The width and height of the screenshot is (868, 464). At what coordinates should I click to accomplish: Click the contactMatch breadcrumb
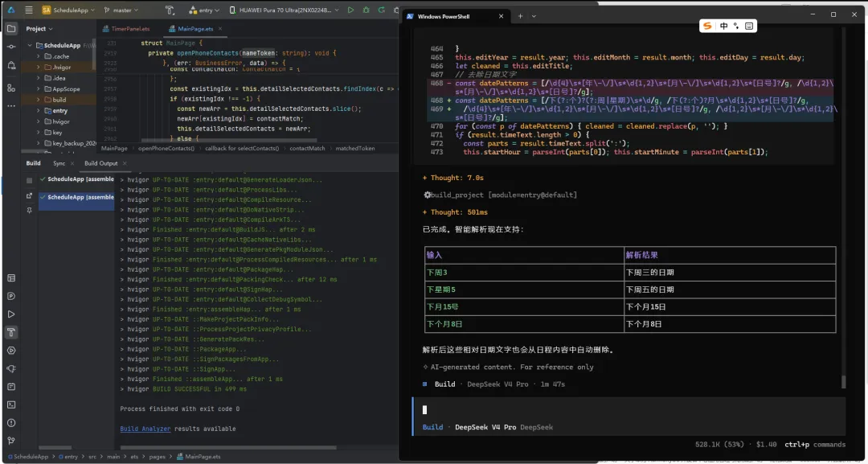(307, 149)
